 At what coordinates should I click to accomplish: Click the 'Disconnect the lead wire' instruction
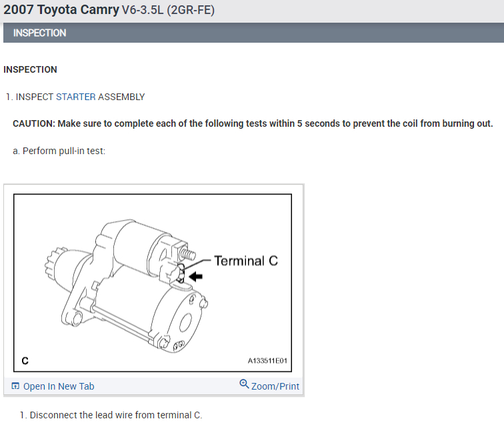[x=111, y=415]
